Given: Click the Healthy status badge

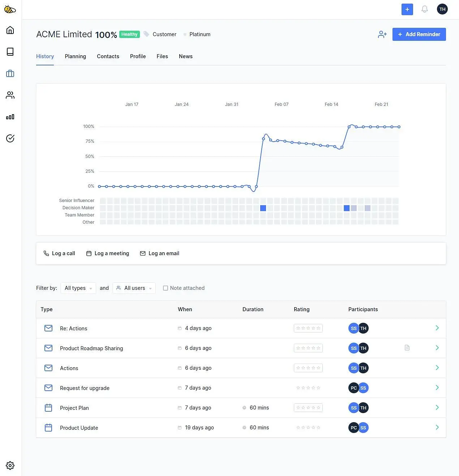Looking at the screenshot, I should (x=129, y=34).
